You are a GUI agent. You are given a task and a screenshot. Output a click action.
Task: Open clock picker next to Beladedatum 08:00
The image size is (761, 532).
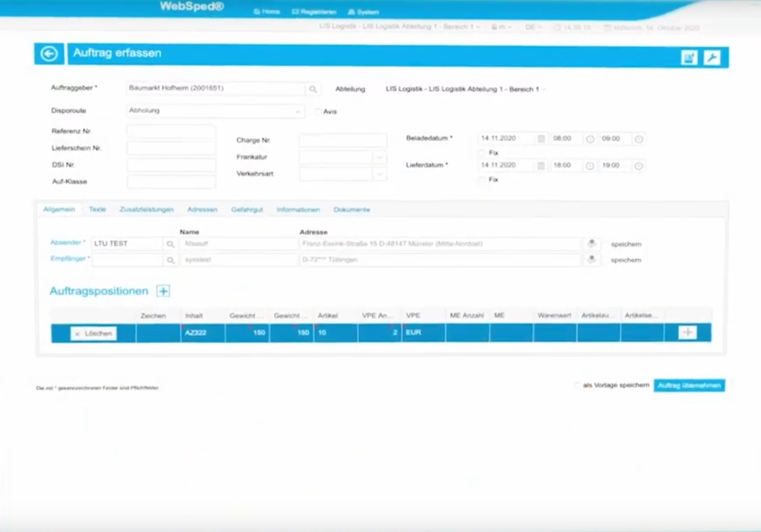tap(590, 139)
